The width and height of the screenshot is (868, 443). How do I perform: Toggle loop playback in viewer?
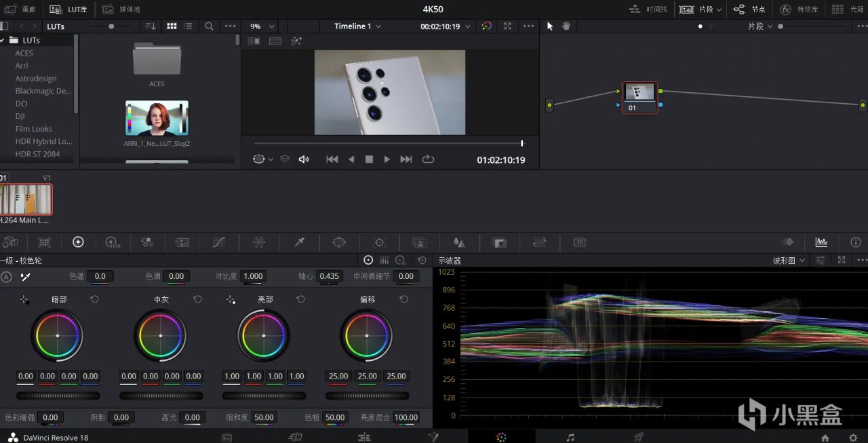point(428,159)
